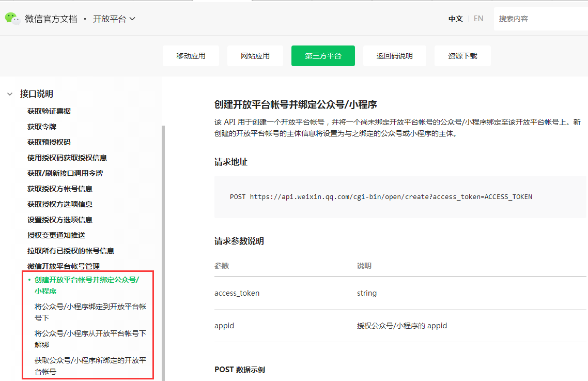588x381 pixels.
Task: Expand the 开放平台 dropdown
Action: (x=114, y=19)
